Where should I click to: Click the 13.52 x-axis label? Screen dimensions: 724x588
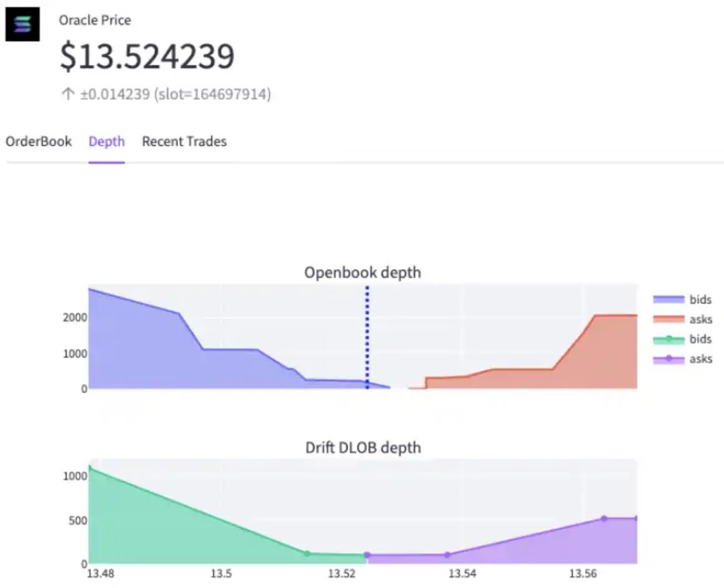click(x=342, y=574)
